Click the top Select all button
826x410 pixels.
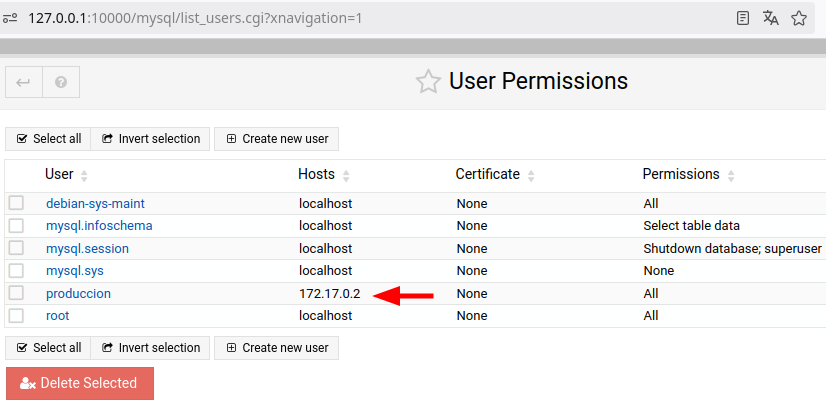(48, 139)
